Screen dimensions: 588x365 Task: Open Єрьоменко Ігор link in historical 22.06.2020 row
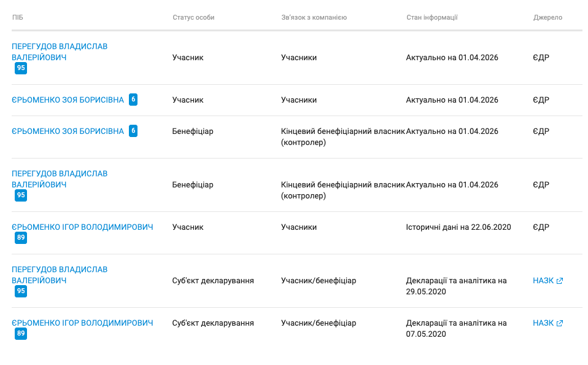coord(82,227)
